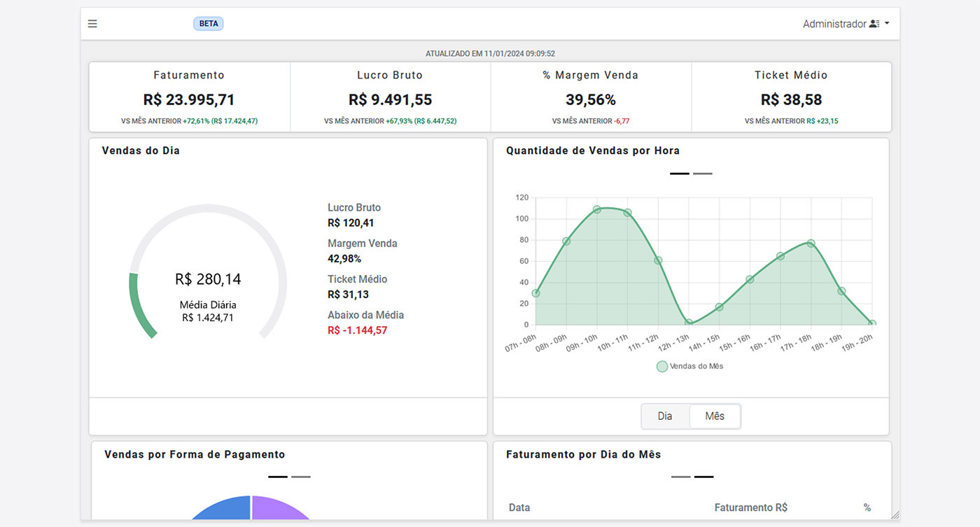Click the Ticket Médio value R$ 38,58
980x527 pixels.
792,100
